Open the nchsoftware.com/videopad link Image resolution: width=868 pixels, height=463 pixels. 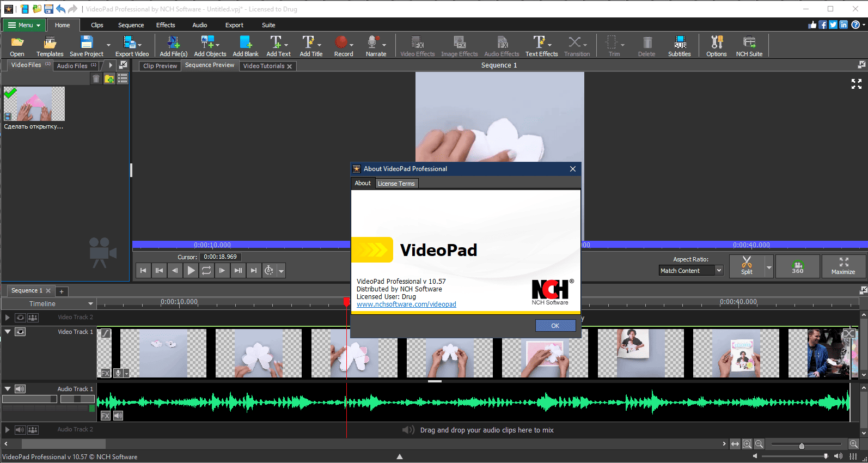(x=406, y=304)
